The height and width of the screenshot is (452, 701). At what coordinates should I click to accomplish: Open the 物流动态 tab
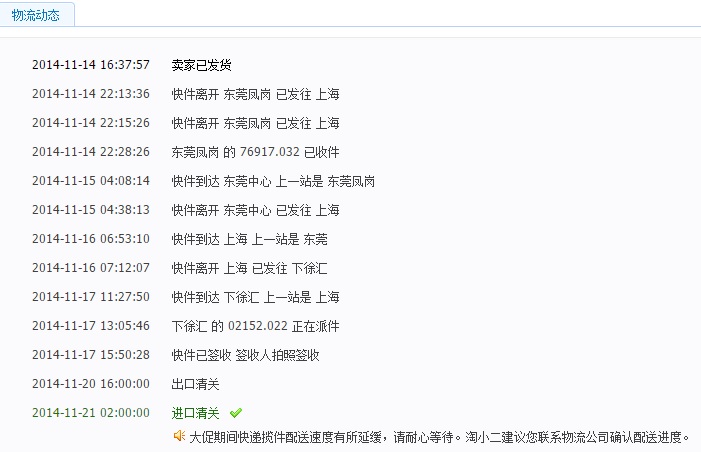click(x=36, y=15)
